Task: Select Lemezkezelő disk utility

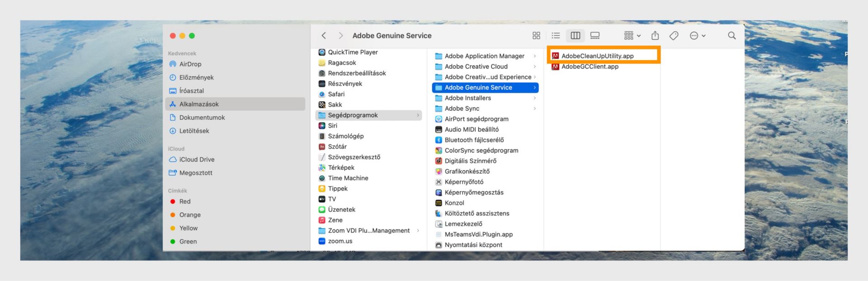Action: [x=486, y=224]
